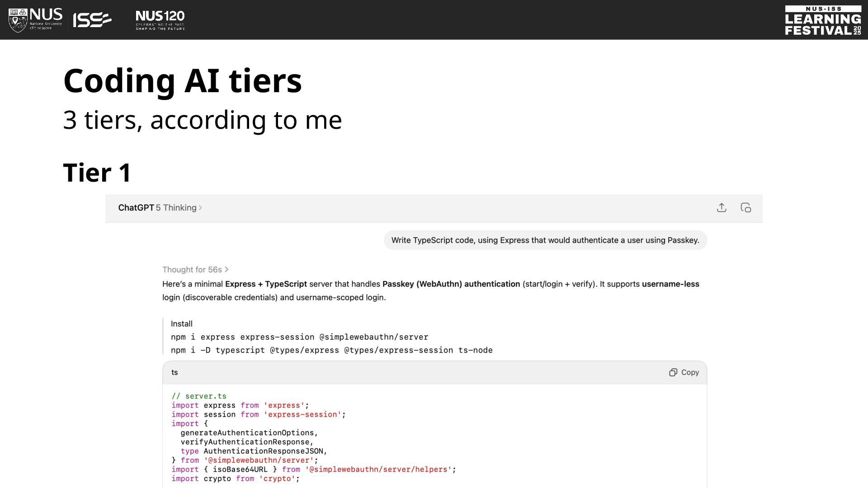Expand the 'Thought for 56s' reasoning details
The image size is (868, 488).
point(195,270)
